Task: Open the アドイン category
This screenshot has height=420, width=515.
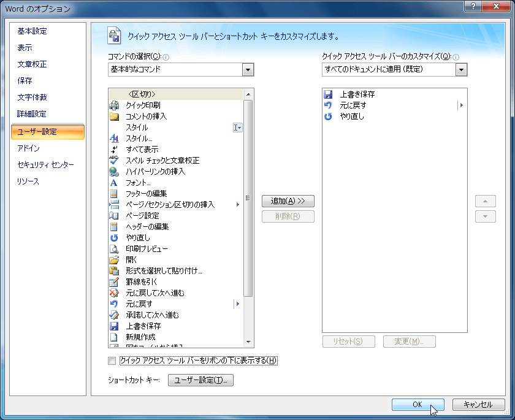Action: [29, 148]
